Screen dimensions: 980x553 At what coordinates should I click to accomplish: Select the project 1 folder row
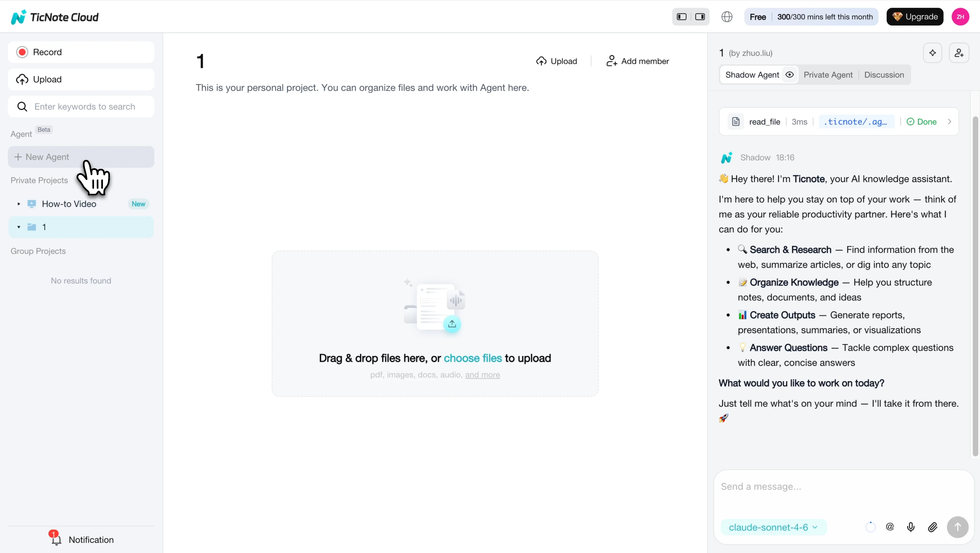[x=81, y=227]
